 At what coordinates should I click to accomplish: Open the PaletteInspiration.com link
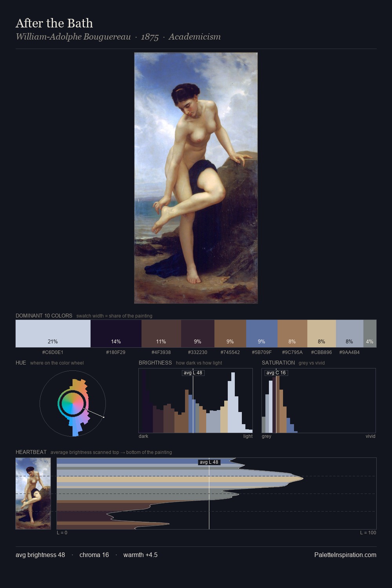345,555
